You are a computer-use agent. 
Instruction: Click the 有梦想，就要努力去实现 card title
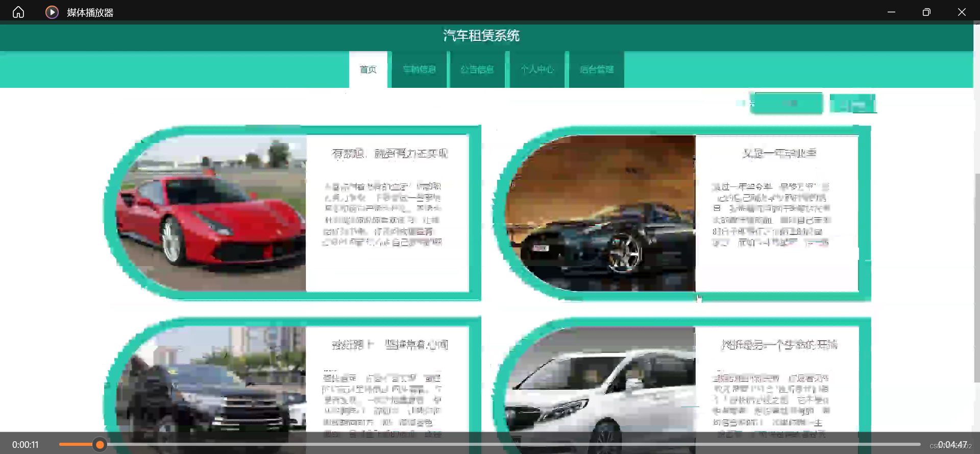(390, 153)
